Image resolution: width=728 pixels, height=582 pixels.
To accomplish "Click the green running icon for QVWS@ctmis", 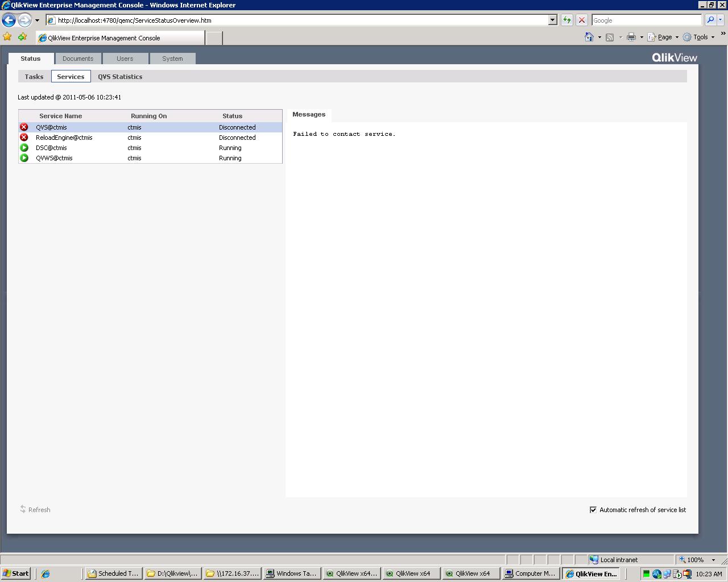I will 24,158.
